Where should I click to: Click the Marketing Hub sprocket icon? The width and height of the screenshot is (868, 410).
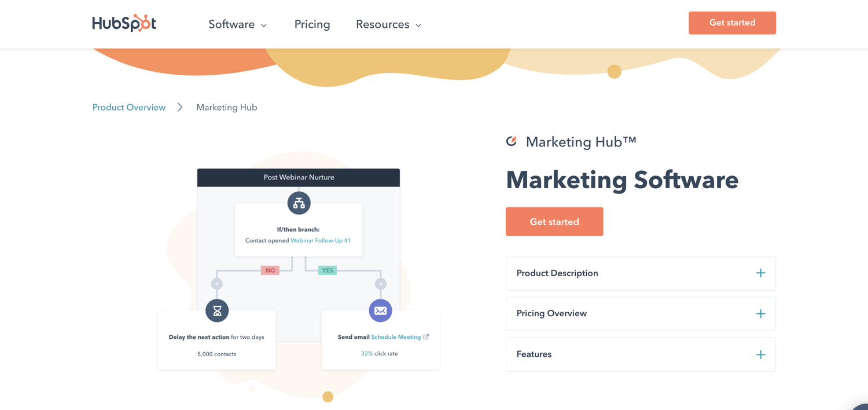[x=512, y=141]
